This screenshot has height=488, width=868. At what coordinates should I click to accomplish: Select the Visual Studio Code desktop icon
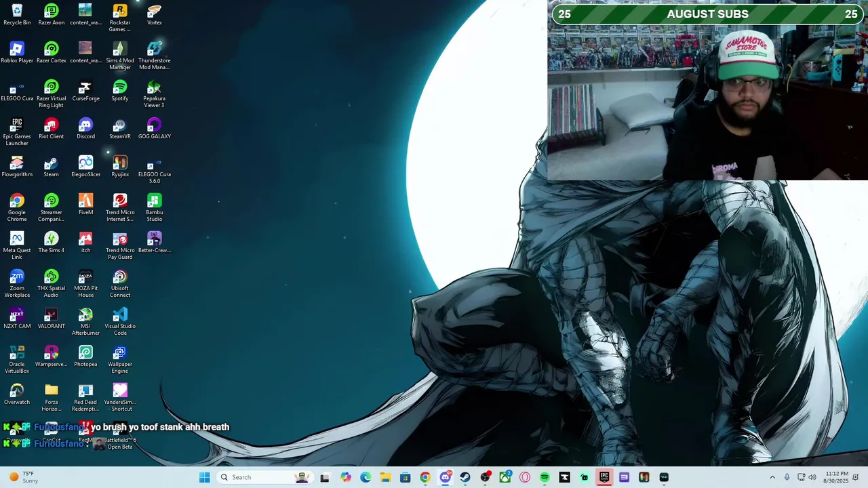tap(120, 321)
